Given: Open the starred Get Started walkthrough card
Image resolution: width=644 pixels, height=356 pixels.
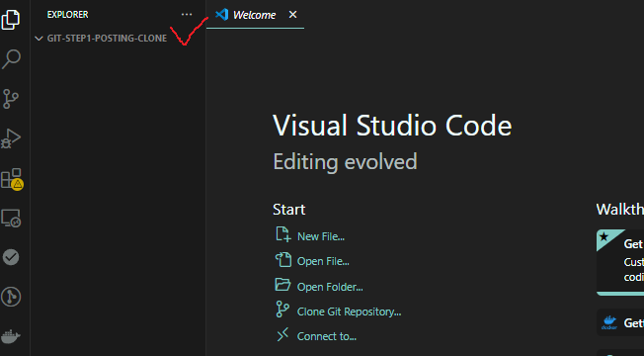Looking at the screenshot, I should pos(620,262).
